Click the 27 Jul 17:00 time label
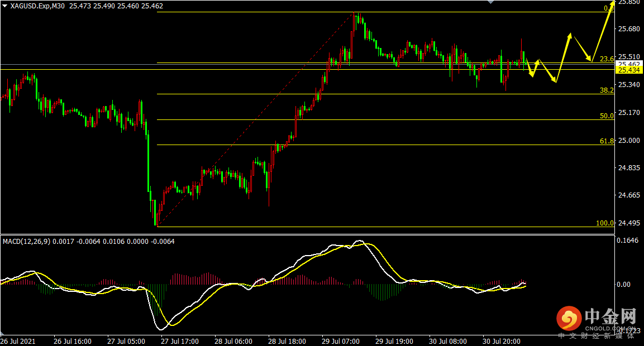The height and width of the screenshot is (346, 644). (x=180, y=342)
